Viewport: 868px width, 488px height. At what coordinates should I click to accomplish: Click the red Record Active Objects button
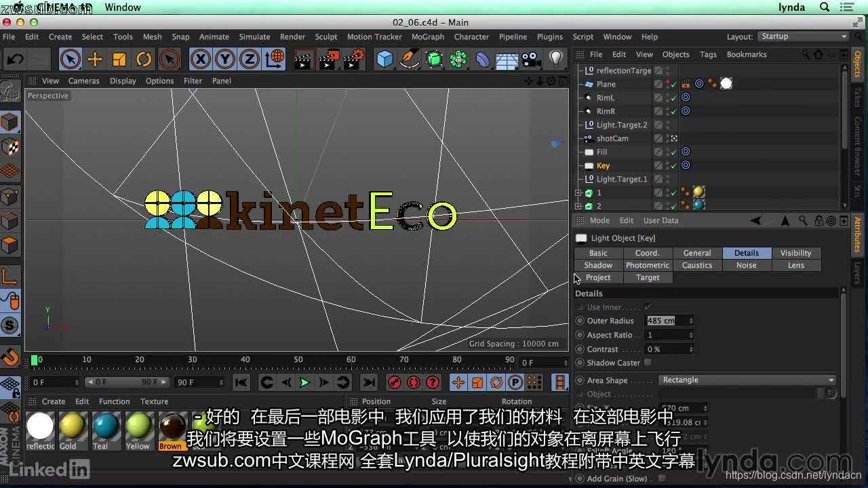tap(395, 382)
